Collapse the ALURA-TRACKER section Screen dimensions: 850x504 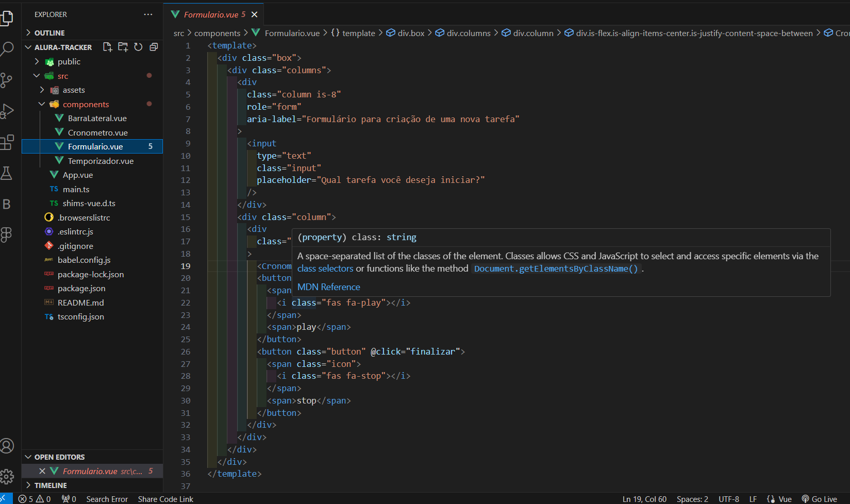coord(58,47)
